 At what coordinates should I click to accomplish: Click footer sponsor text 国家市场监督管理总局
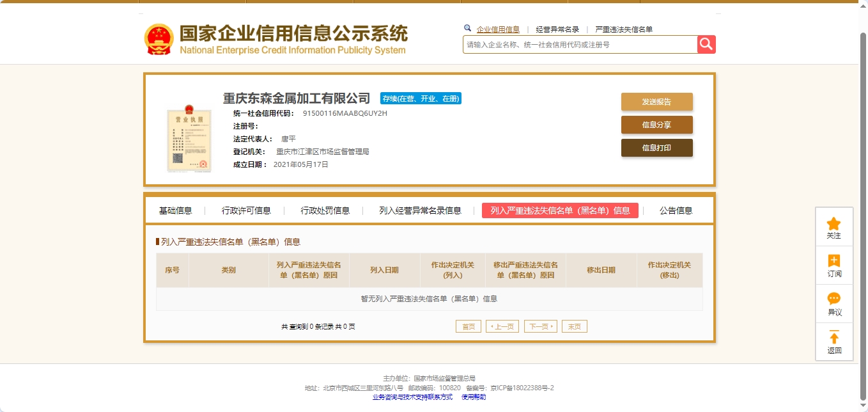pos(444,379)
